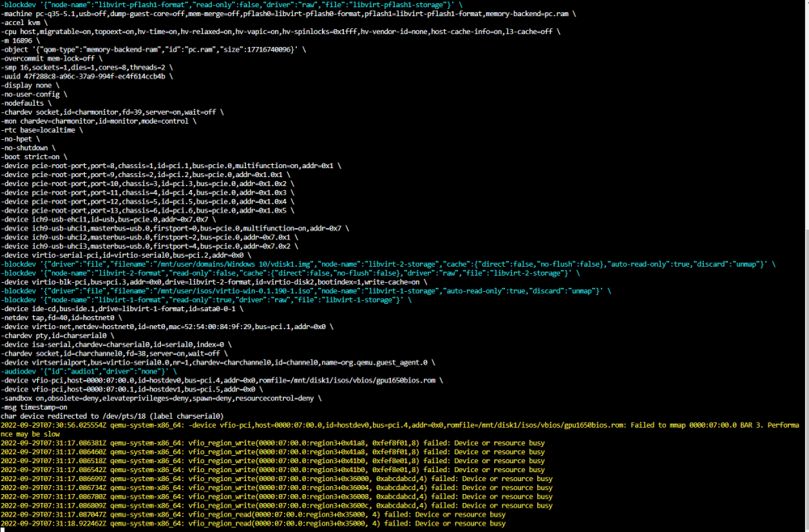Click the vfio-pci 'id=hostdev0' romfile line
This screenshot has width=809, height=532.
222,380
